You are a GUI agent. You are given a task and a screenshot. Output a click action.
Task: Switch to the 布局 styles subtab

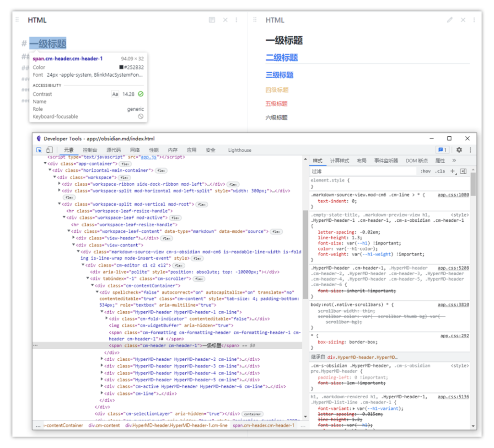pos(362,160)
